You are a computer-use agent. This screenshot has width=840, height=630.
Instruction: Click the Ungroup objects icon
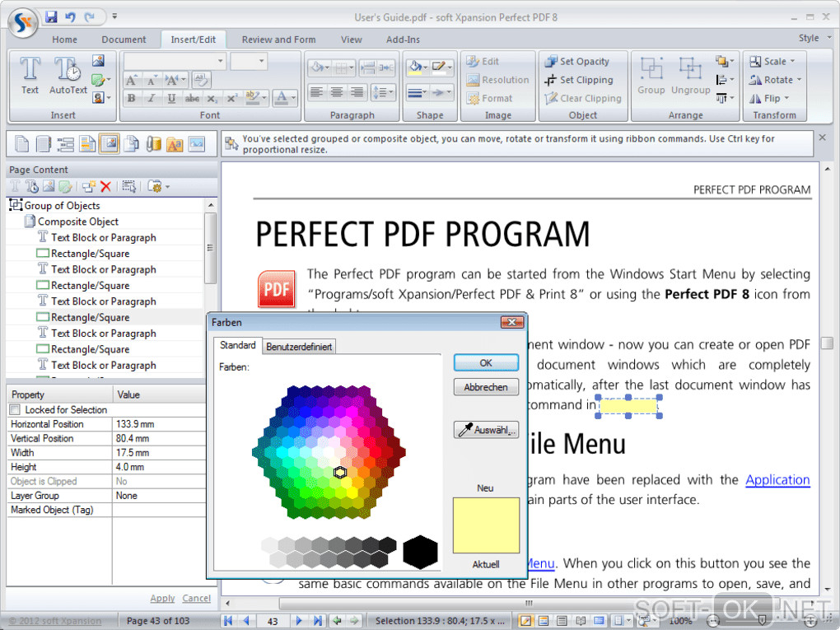pyautogui.click(x=691, y=76)
